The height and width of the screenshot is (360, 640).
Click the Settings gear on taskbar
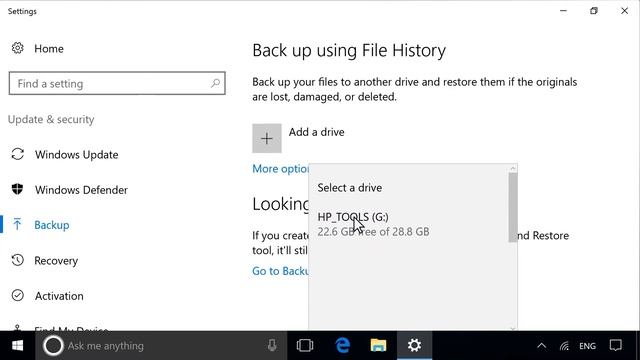[414, 346]
